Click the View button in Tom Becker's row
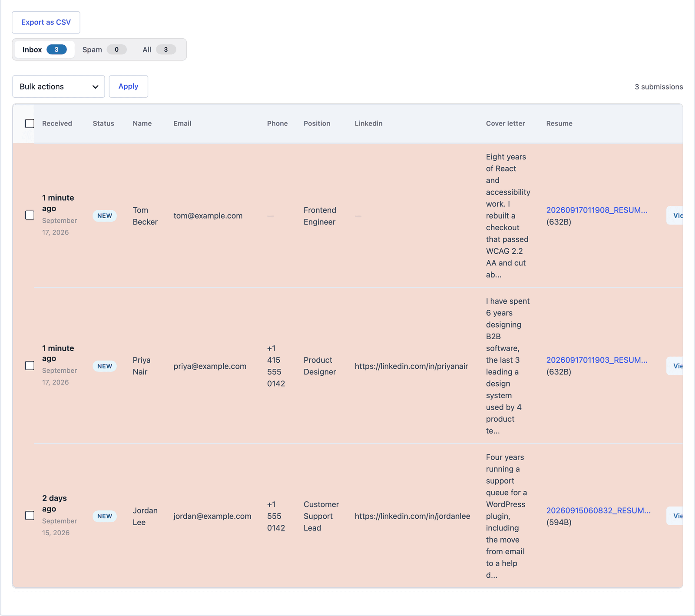The height and width of the screenshot is (616, 695). (675, 215)
